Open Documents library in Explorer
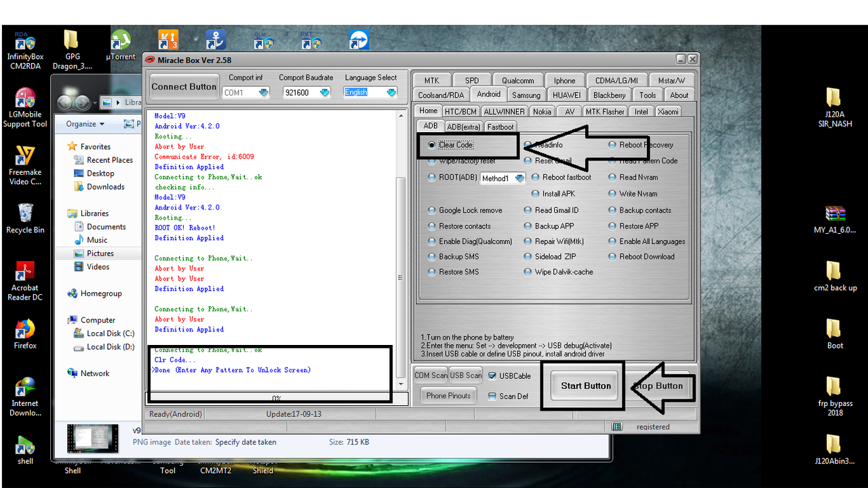The width and height of the screenshot is (868, 488). click(100, 227)
